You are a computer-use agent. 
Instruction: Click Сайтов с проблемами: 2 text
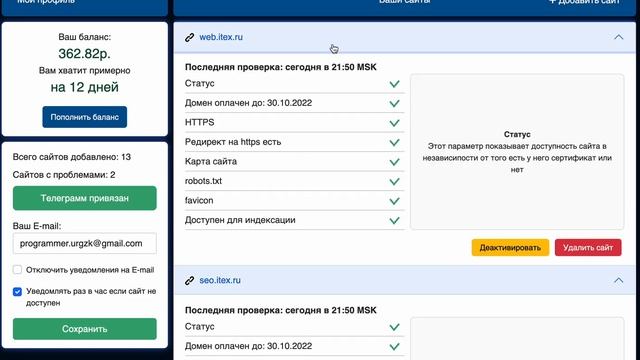point(64,175)
